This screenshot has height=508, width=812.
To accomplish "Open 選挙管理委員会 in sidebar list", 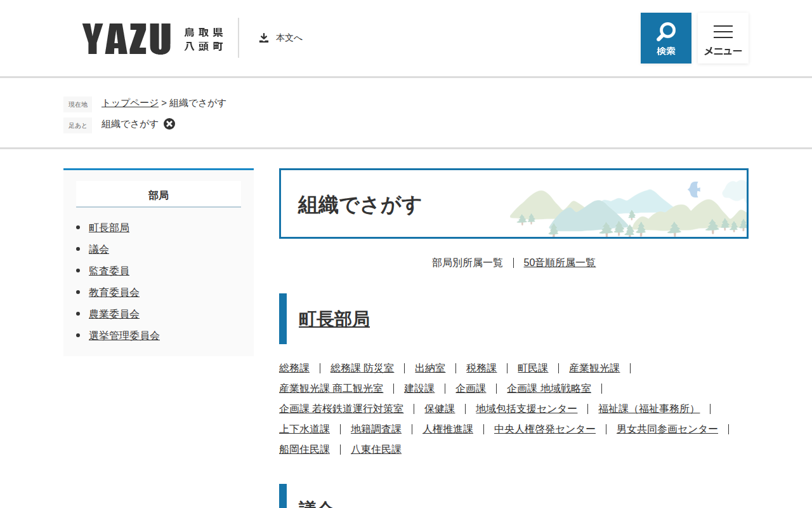I will 124,335.
